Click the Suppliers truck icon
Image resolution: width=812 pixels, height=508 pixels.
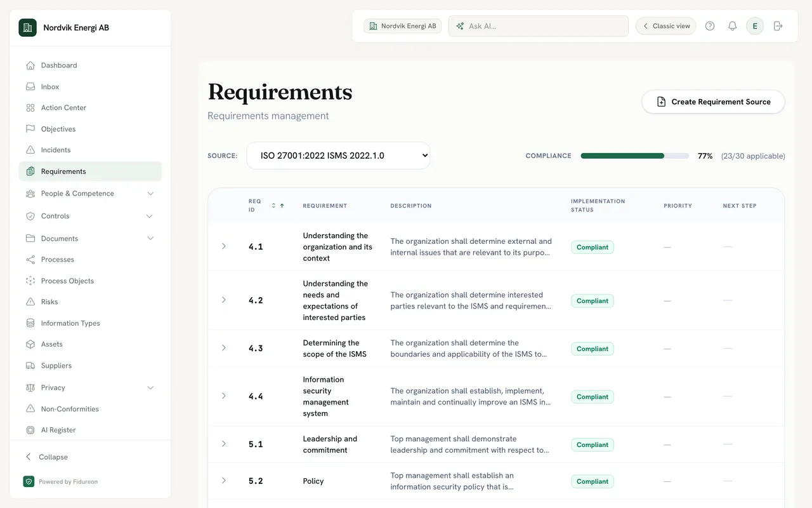click(x=30, y=366)
